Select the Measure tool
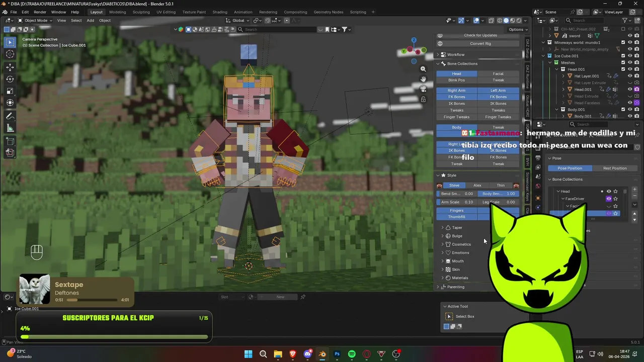Image resolution: width=644 pixels, height=362 pixels. (x=10, y=128)
